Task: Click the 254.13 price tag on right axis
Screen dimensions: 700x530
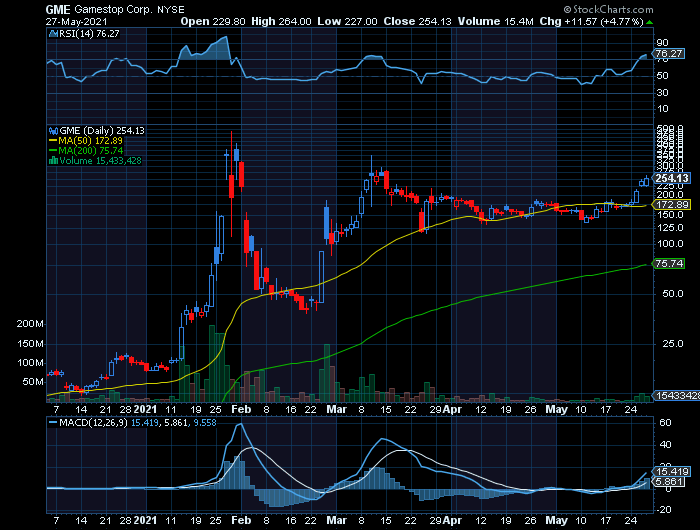Action: [x=672, y=178]
